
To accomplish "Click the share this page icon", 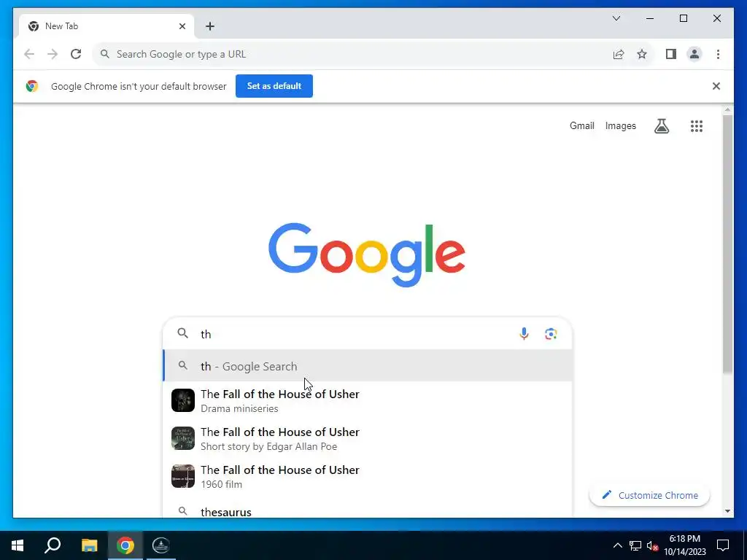I will 619,54.
